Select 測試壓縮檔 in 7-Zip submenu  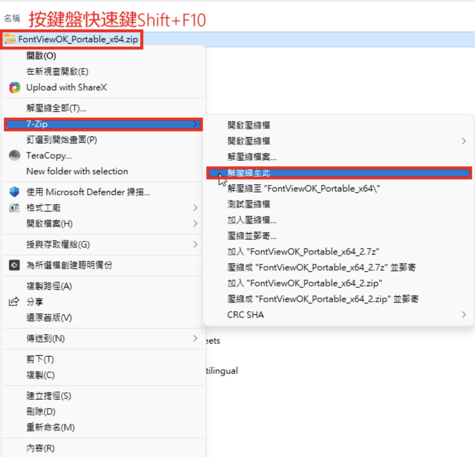[339, 204]
